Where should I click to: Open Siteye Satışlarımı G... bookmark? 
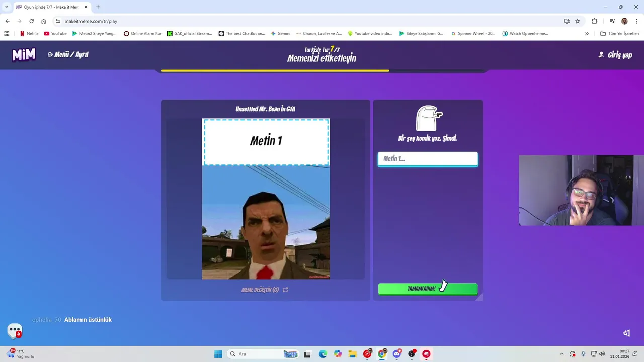421,34
